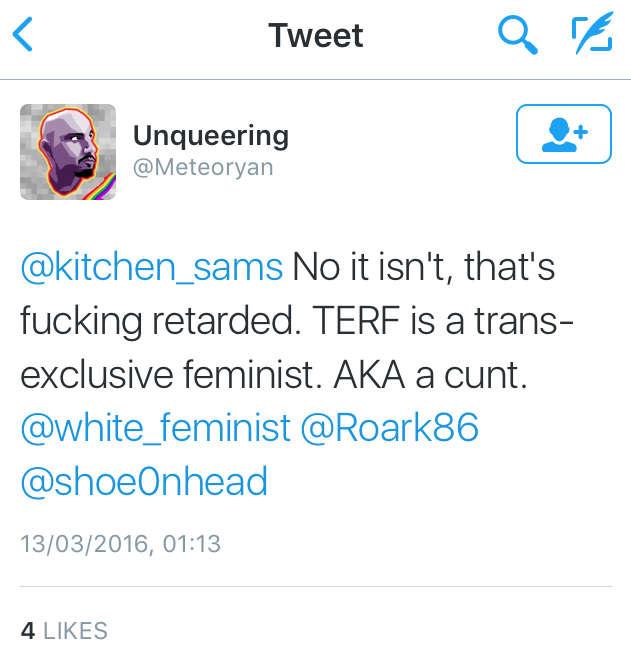Select the @shoe0nhead mention
631x668 pixels.
(144, 482)
